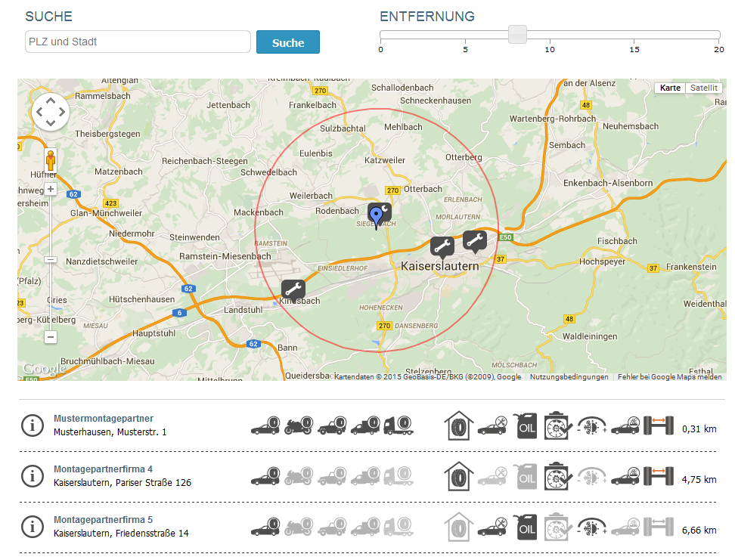Select the Street View pegman icon
The height and width of the screenshot is (560, 735).
[x=51, y=161]
